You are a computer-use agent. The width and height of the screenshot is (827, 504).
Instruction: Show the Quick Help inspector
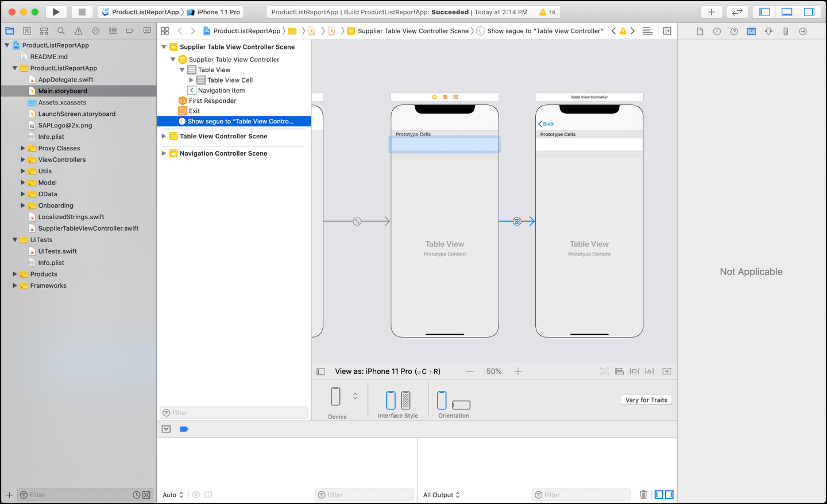point(734,32)
